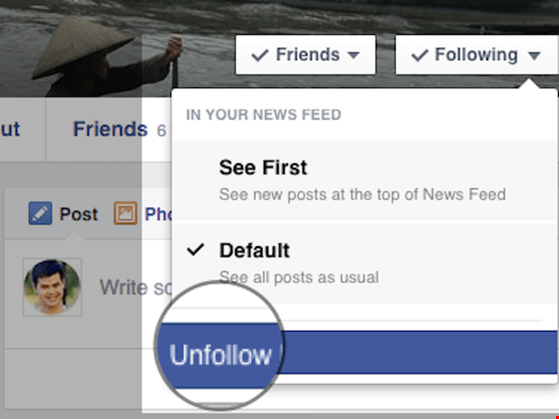Screen dimensions: 559x419
Task: Select the Post composer tab
Action: 63,214
